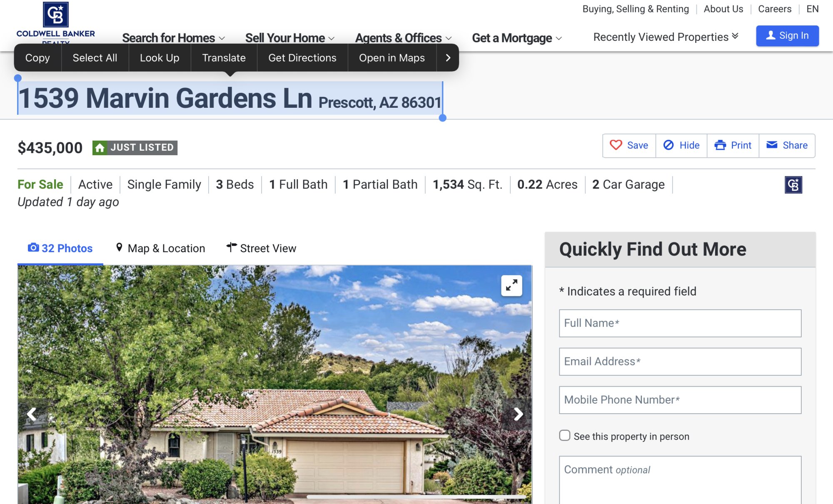Open the Careers link
This screenshot has height=504, width=833.
pos(775,9)
